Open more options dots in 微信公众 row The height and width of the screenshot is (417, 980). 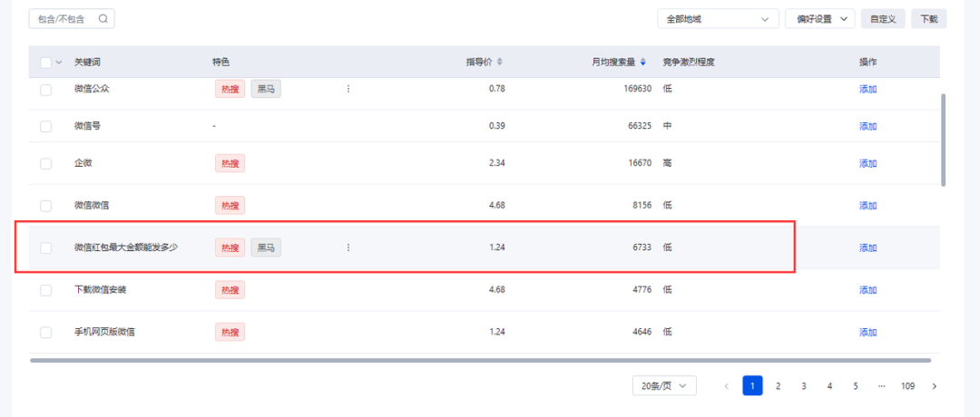tap(348, 89)
